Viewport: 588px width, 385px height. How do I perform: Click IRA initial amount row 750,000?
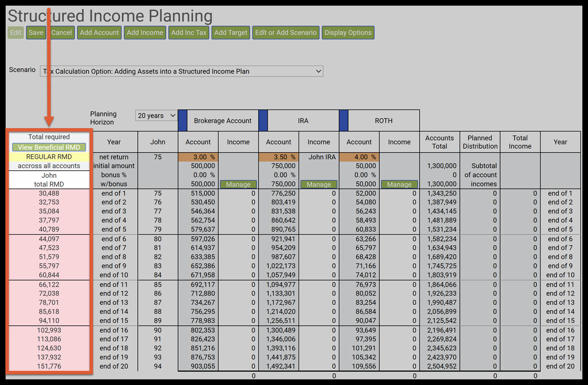tap(283, 166)
